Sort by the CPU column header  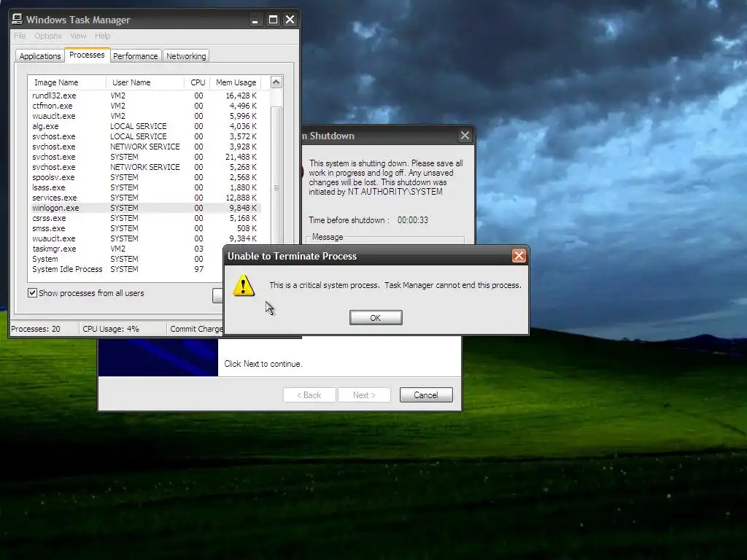[197, 82]
